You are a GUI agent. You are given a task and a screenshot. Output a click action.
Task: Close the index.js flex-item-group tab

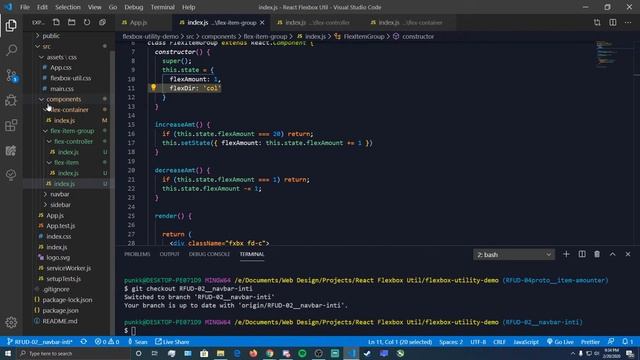(262, 22)
